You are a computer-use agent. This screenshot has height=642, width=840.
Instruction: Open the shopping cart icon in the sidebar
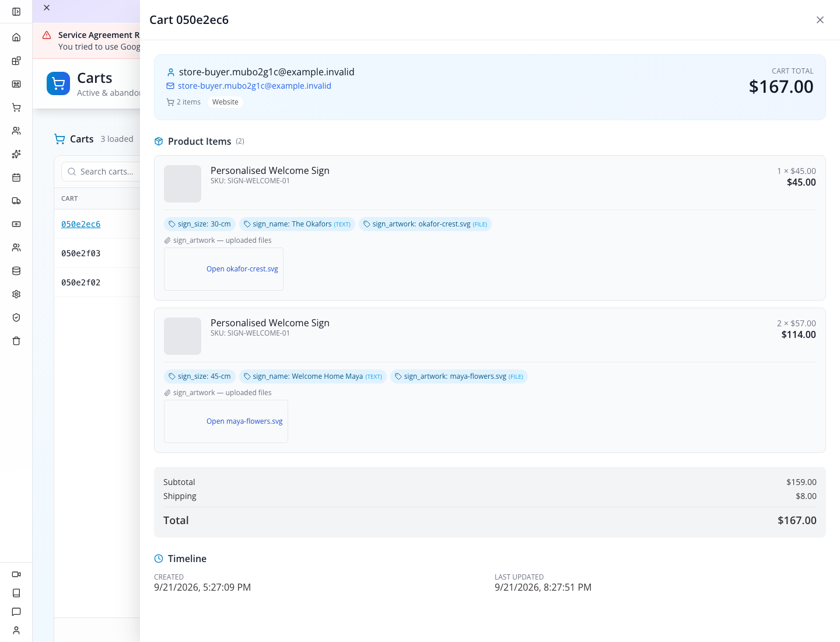16,107
